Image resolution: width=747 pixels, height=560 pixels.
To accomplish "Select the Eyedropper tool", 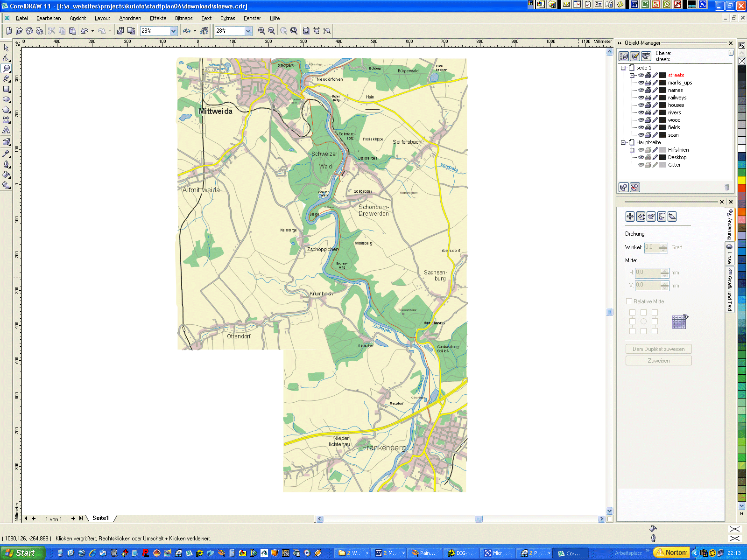I will (6, 154).
